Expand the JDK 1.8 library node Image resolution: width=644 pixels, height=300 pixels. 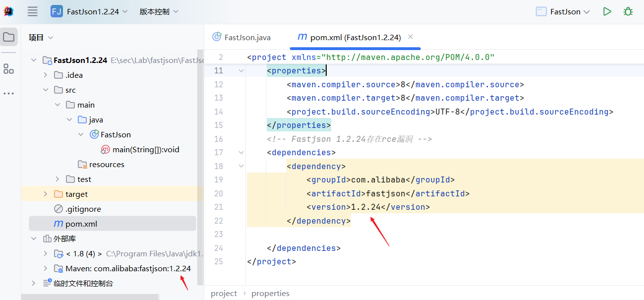pos(46,253)
